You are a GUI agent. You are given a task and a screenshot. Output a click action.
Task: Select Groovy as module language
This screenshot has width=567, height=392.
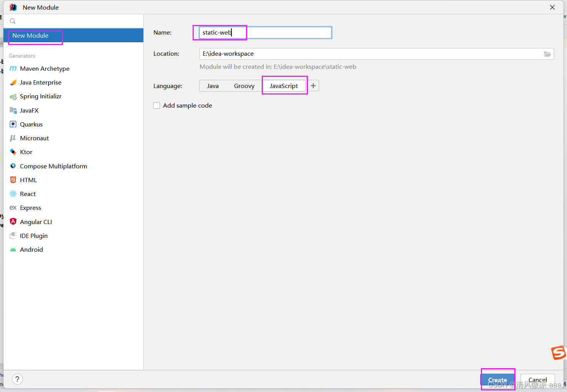pyautogui.click(x=244, y=86)
